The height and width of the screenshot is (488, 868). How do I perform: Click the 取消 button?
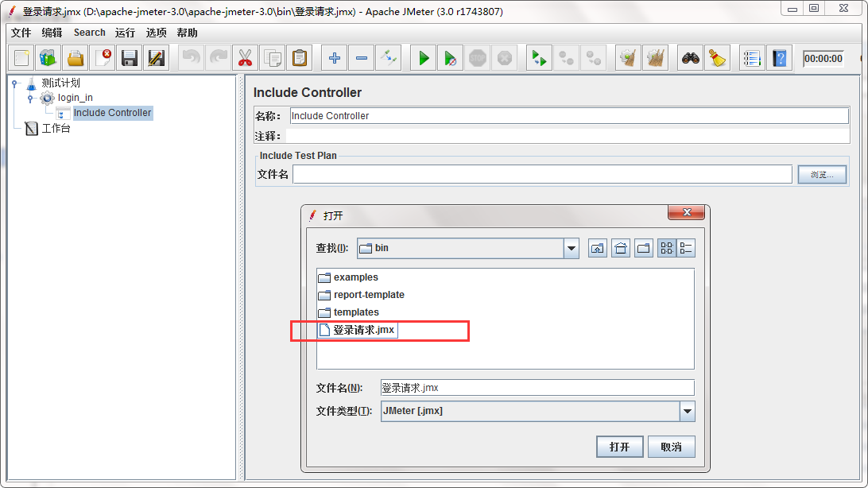click(671, 447)
